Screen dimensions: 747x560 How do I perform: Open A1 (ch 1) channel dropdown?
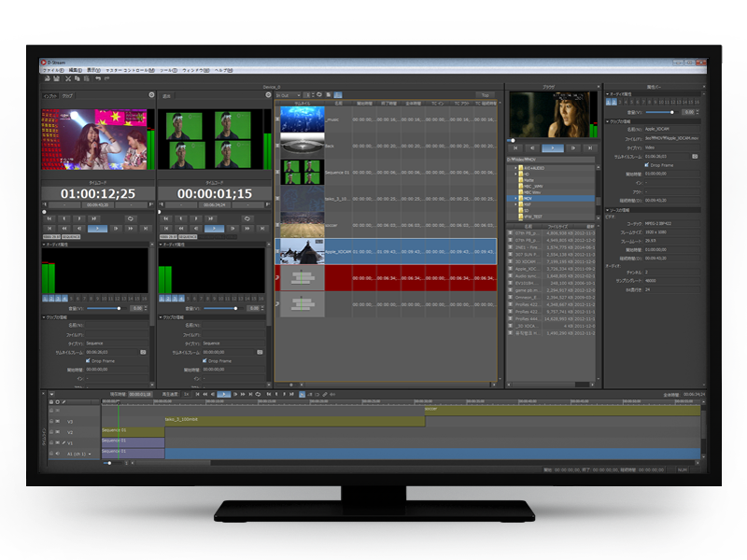[90, 454]
